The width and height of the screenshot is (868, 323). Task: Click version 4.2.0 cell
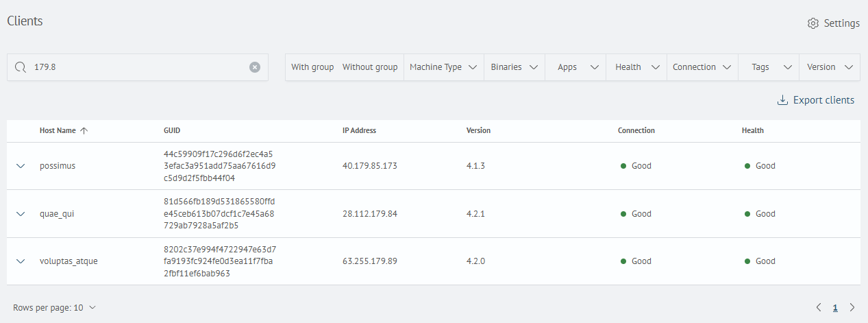(475, 261)
